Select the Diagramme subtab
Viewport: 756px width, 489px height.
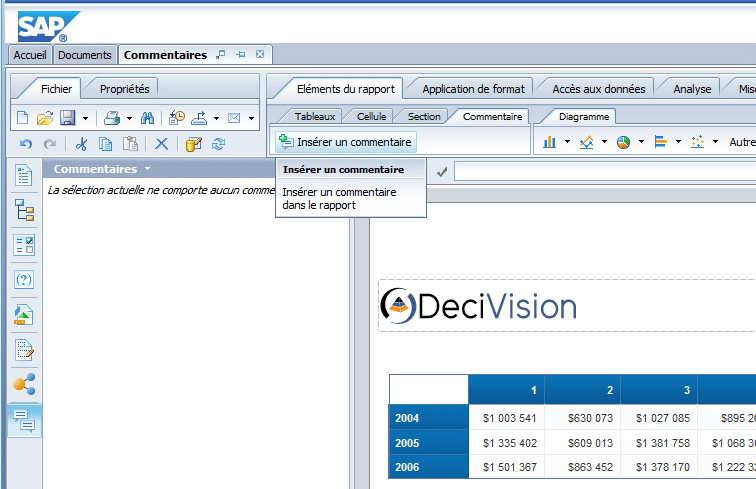[584, 116]
